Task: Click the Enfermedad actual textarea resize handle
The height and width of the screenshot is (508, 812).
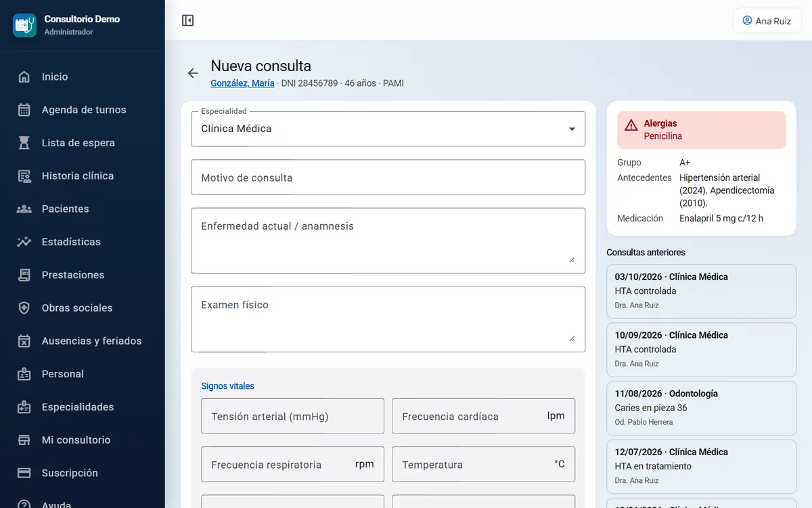Action: pyautogui.click(x=571, y=259)
